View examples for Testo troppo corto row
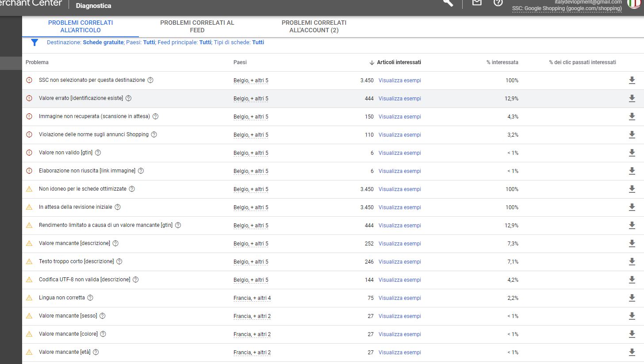Screen dimensions: 644x364 pos(400,262)
